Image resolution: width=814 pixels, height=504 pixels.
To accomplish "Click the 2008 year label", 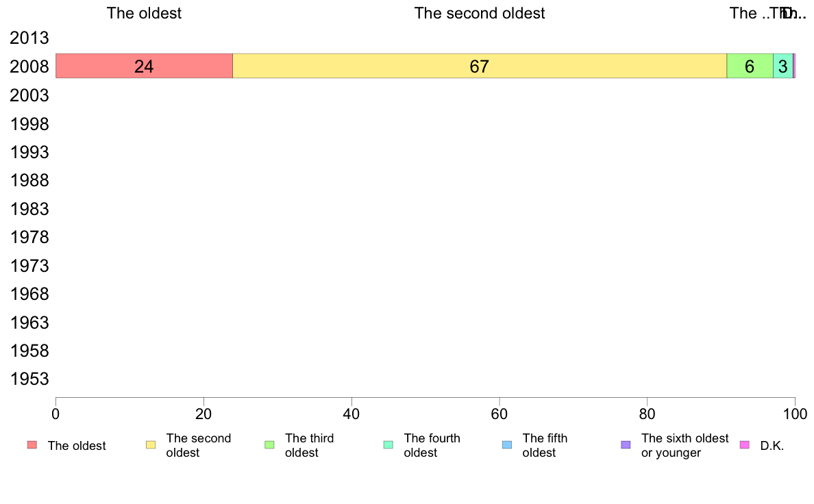I will tap(29, 66).
